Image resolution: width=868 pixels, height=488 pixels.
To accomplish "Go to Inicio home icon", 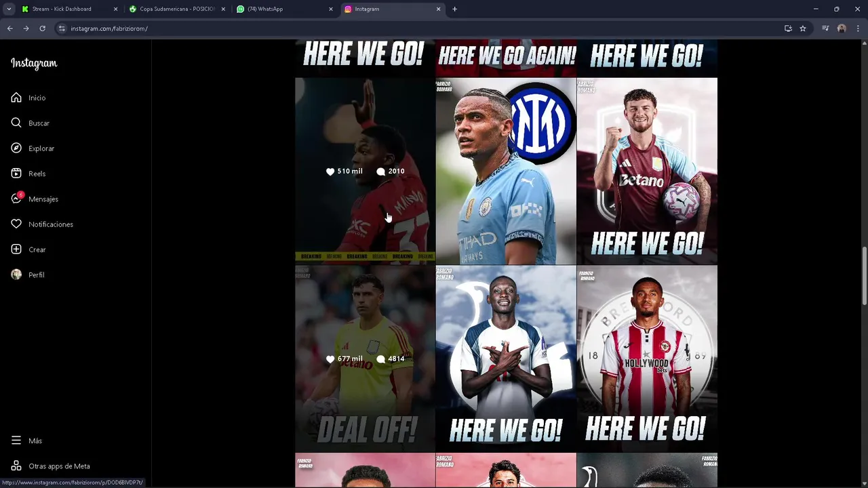I will click(x=16, y=98).
